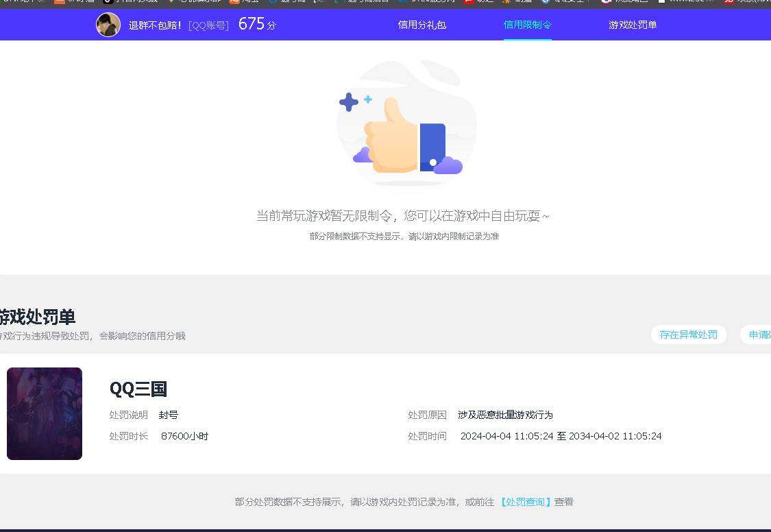Click the 存在异常处罚 button

pyautogui.click(x=688, y=335)
